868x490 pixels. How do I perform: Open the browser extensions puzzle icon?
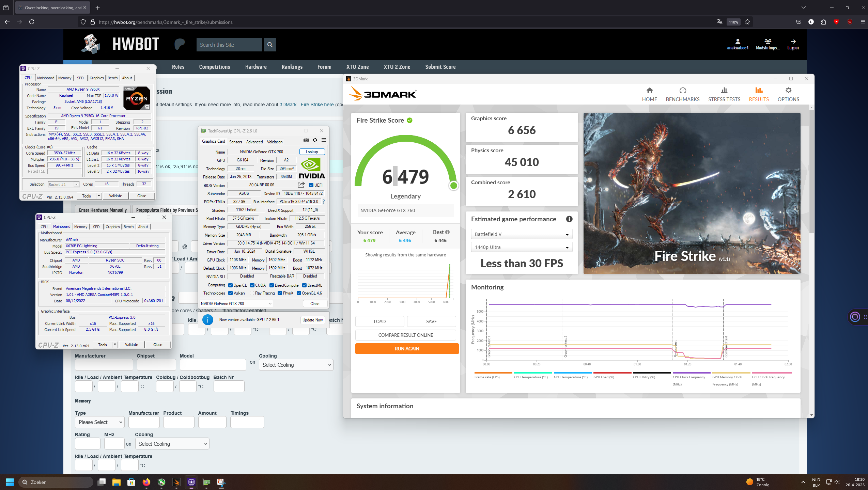tap(823, 22)
